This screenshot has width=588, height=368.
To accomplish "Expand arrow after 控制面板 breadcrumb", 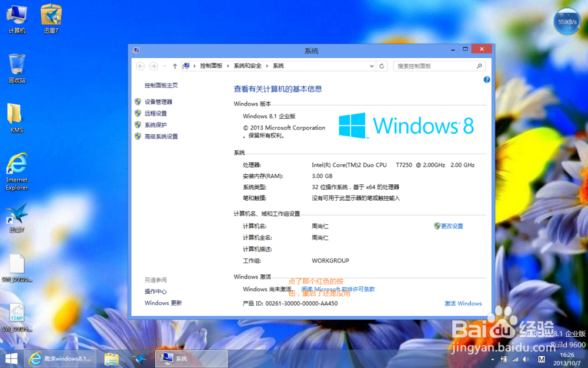I will tap(228, 66).
